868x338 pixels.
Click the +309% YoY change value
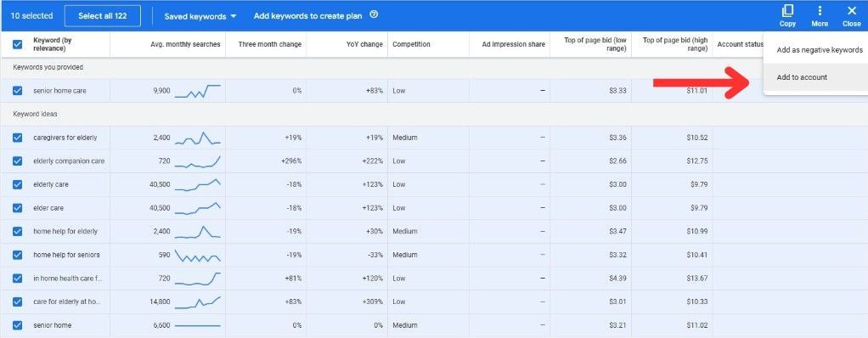(x=373, y=302)
